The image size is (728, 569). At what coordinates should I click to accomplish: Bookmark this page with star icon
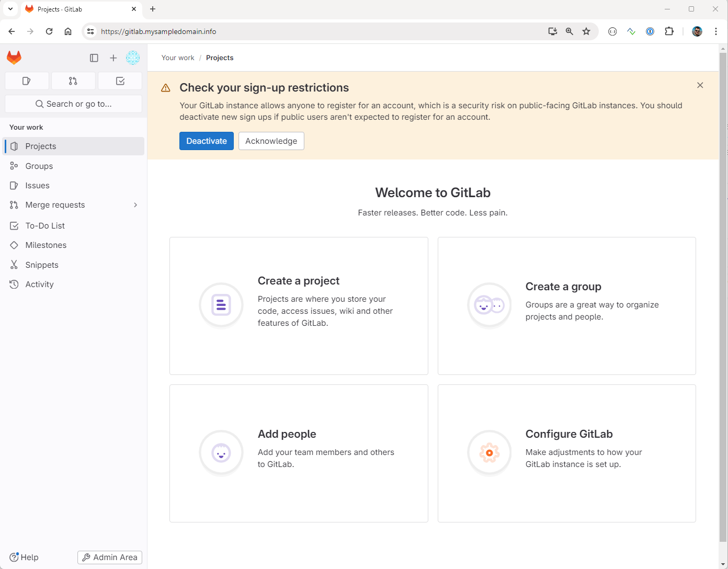tap(586, 31)
